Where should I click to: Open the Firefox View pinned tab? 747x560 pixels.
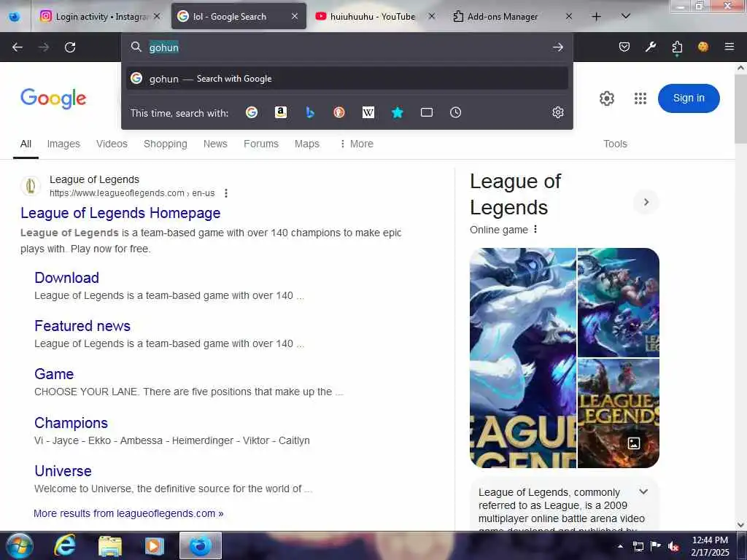(x=15, y=17)
